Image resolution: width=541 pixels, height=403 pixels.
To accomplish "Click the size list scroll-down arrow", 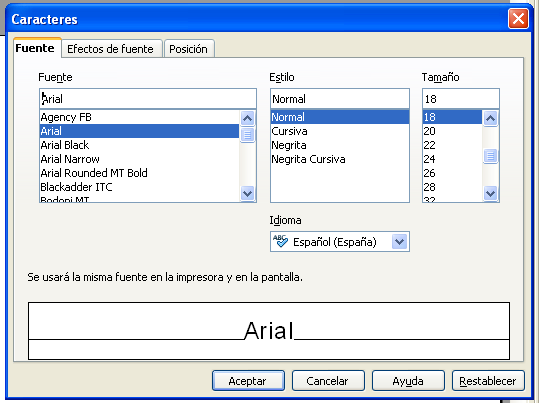I will click(x=490, y=193).
